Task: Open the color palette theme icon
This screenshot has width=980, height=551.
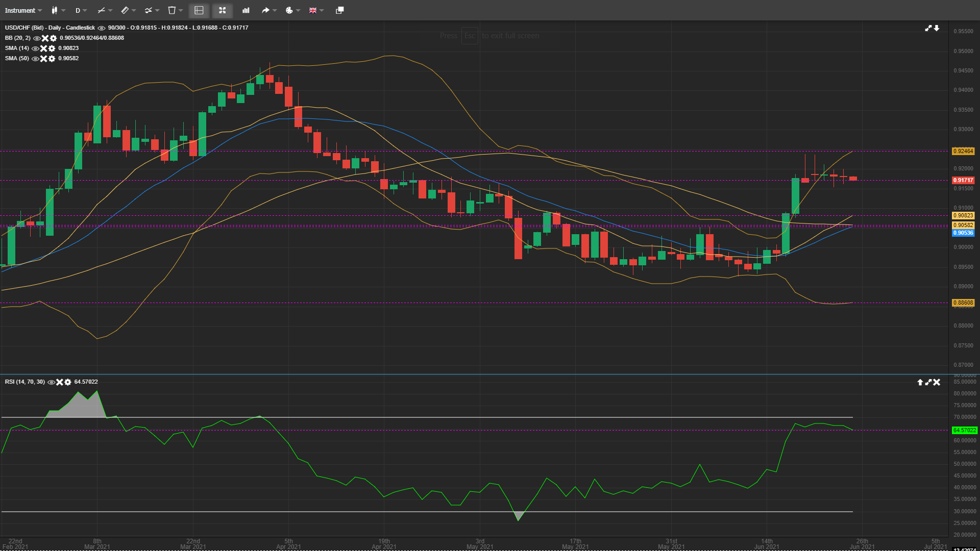Action: [x=289, y=10]
